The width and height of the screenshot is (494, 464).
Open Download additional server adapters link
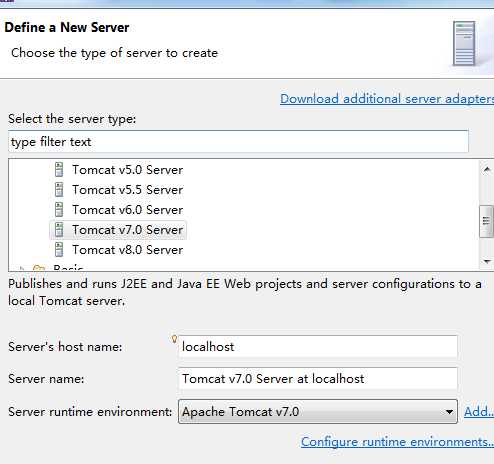coord(387,99)
